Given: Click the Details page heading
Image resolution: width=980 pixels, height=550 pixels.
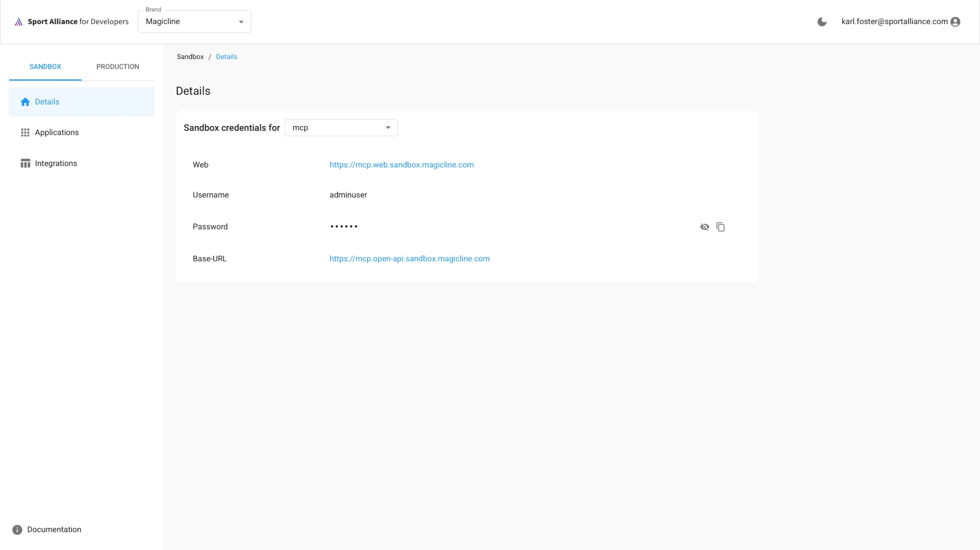Looking at the screenshot, I should (193, 91).
